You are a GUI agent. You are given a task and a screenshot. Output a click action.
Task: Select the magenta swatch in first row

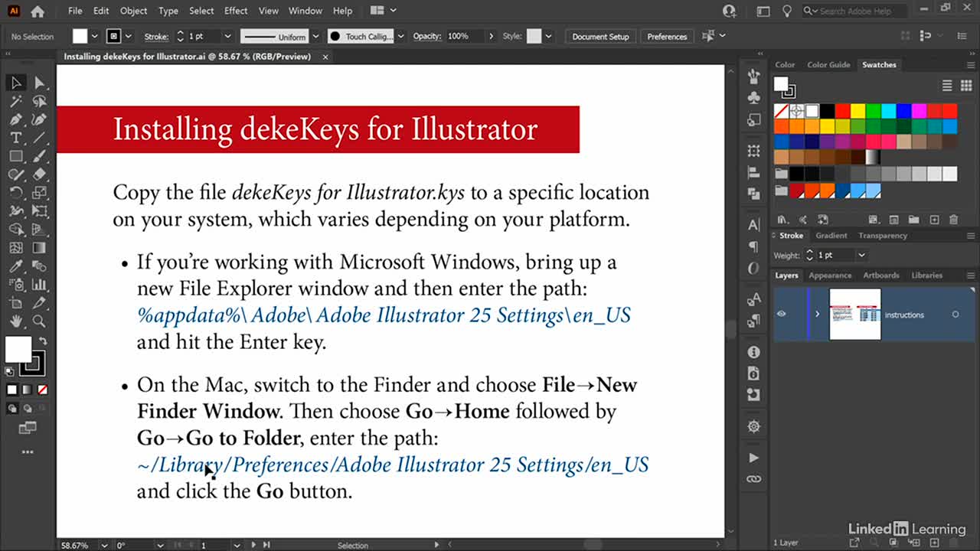[919, 111]
